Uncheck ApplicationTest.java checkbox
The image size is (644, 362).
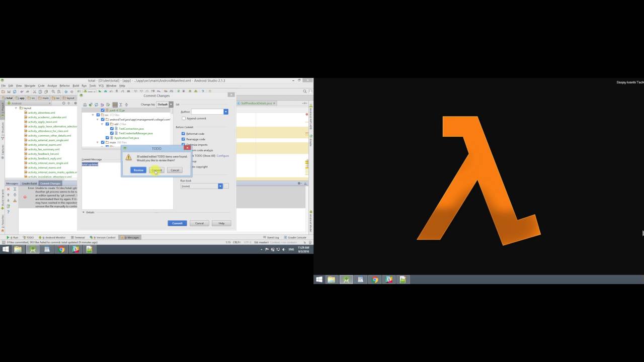[107, 138]
